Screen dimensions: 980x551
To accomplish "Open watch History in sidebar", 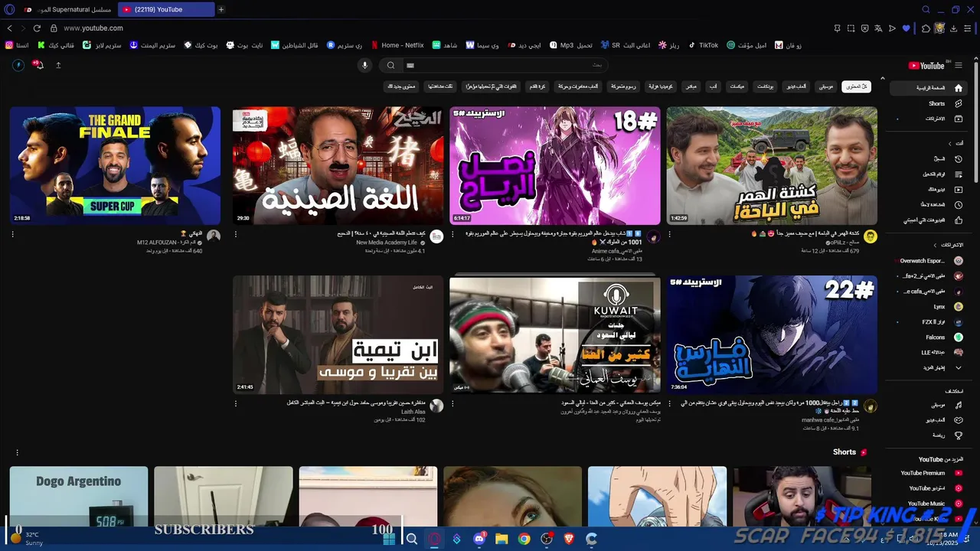I will (928, 158).
